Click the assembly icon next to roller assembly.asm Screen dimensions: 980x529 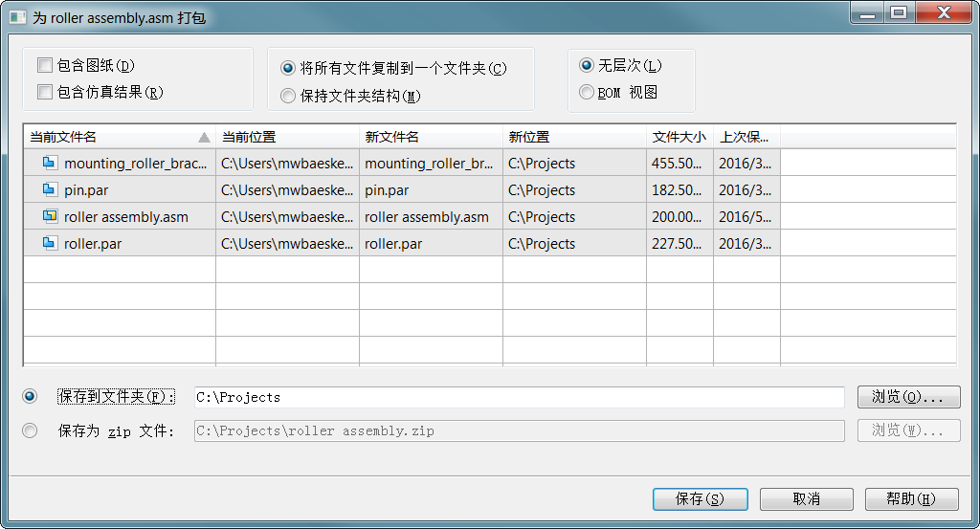point(50,216)
